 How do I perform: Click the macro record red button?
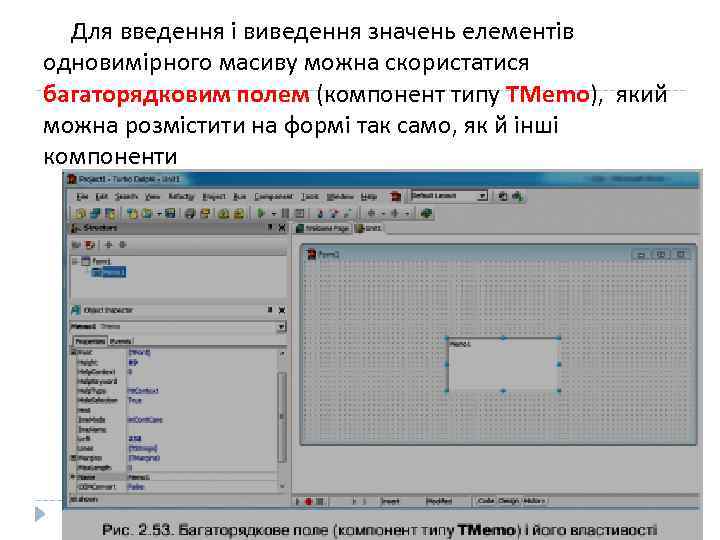[308, 501]
